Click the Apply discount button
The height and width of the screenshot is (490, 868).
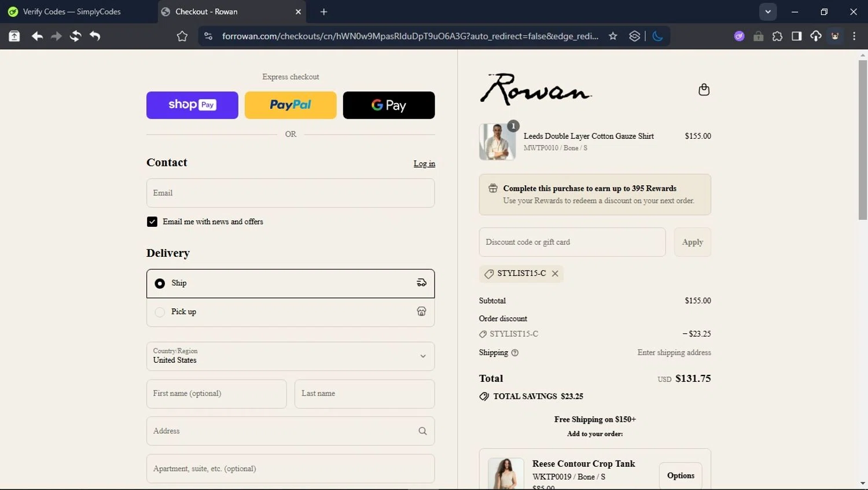pyautogui.click(x=693, y=242)
